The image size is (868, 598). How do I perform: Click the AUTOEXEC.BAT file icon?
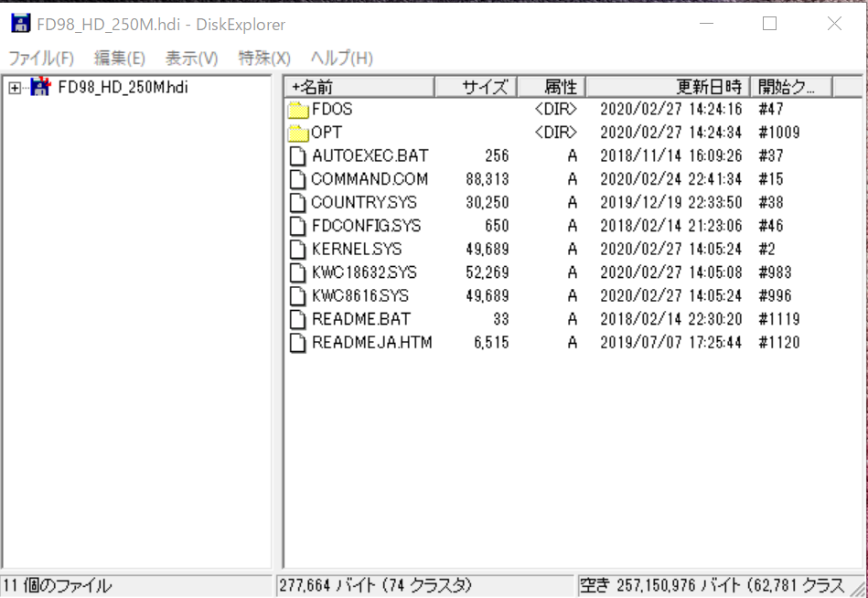(298, 156)
